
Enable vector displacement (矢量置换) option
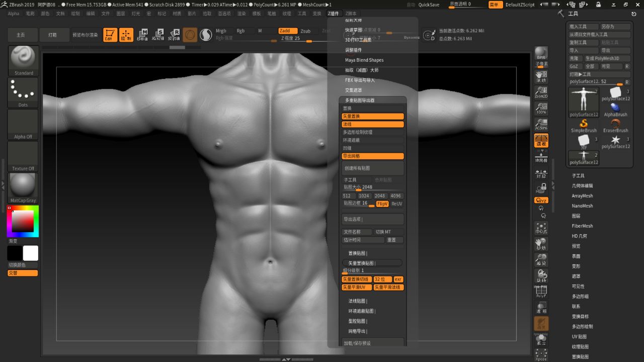373,116
